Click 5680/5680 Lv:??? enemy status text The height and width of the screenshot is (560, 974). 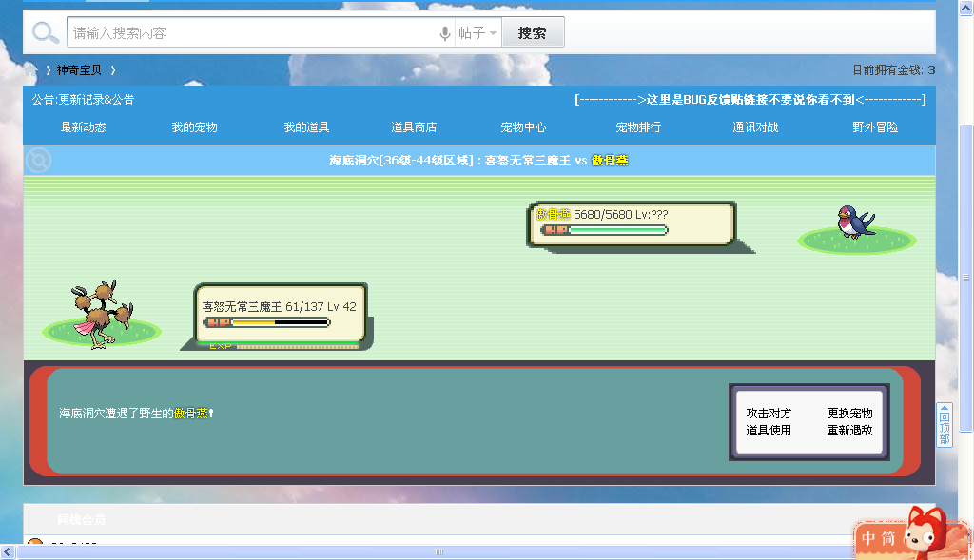pyautogui.click(x=620, y=214)
